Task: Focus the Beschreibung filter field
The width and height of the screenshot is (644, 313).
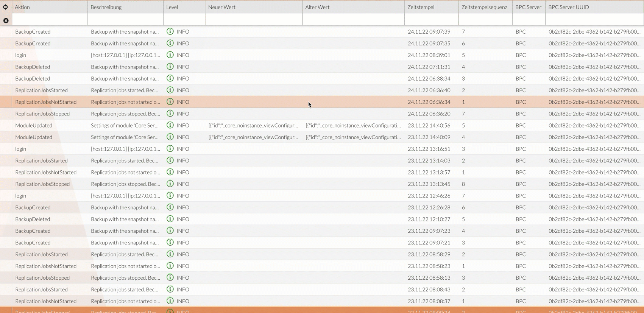Action: coord(125,20)
